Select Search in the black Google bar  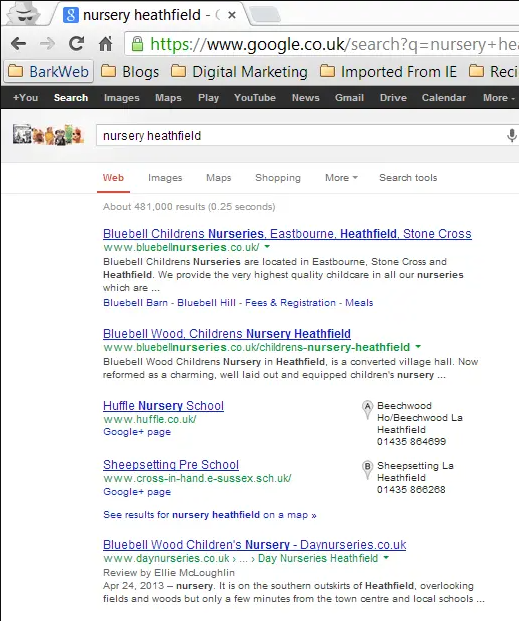coord(71,97)
